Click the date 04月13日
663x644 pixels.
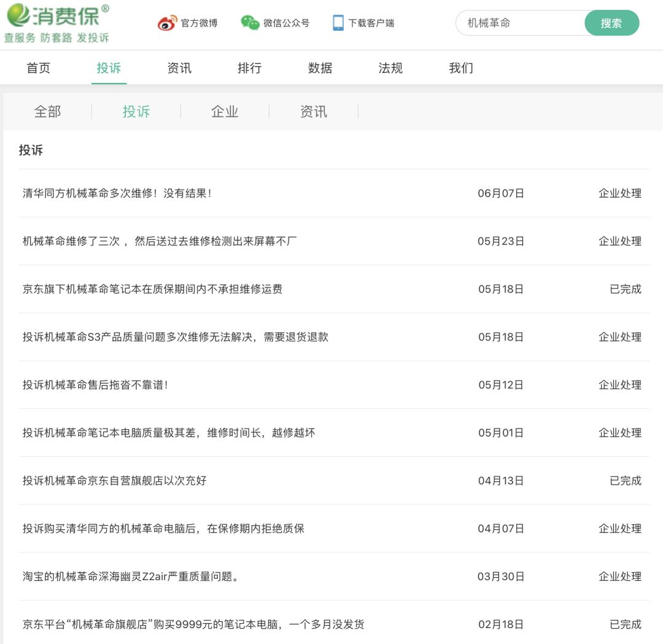pos(501,480)
